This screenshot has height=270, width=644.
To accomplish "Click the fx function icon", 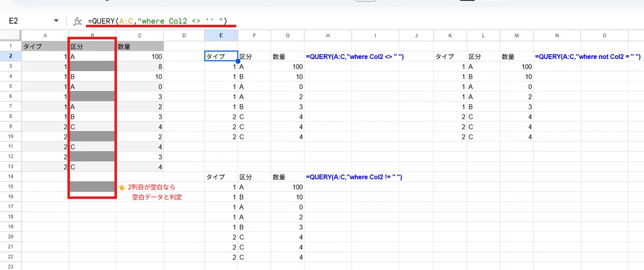I will [x=78, y=21].
